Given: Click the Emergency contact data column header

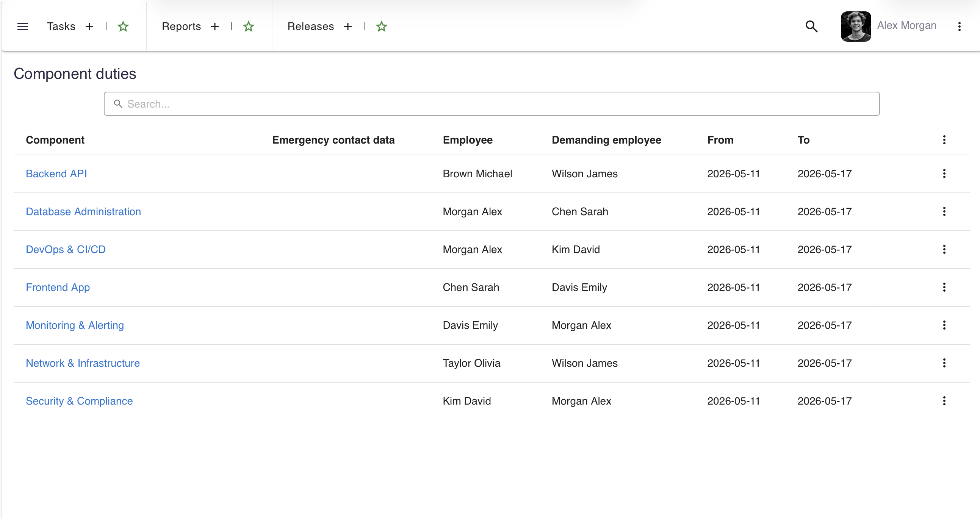Looking at the screenshot, I should pyautogui.click(x=333, y=140).
